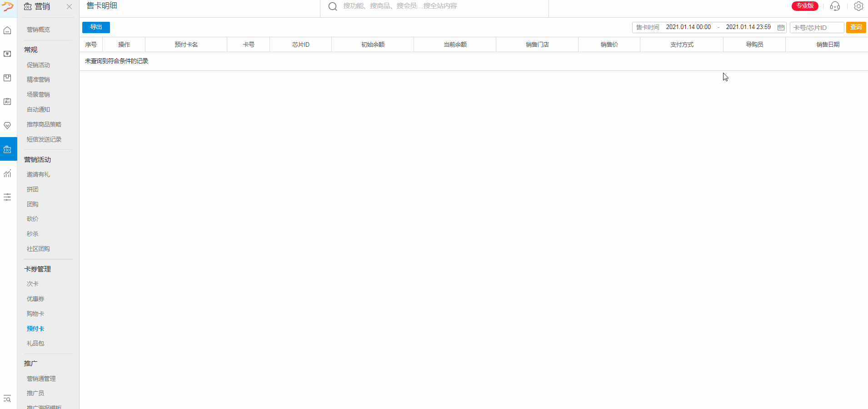The image size is (868, 409).
Task: Click the 操作 column header
Action: (124, 44)
